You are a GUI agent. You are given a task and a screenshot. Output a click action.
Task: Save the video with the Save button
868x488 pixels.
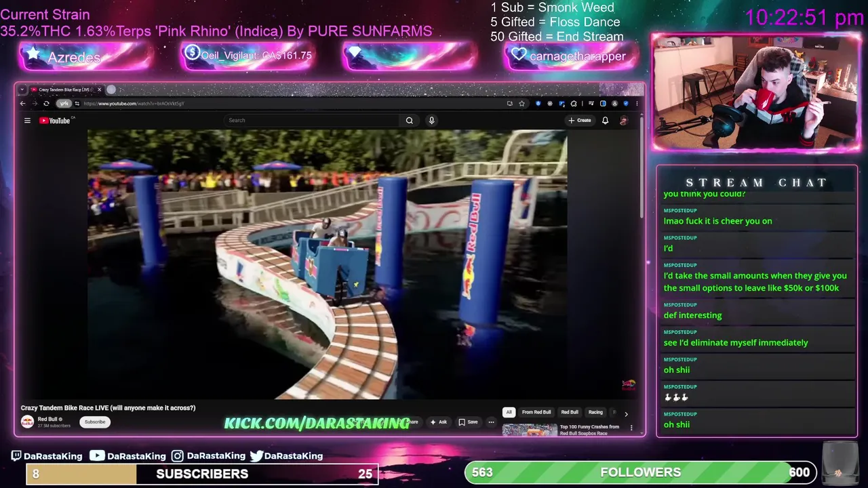pyautogui.click(x=468, y=422)
